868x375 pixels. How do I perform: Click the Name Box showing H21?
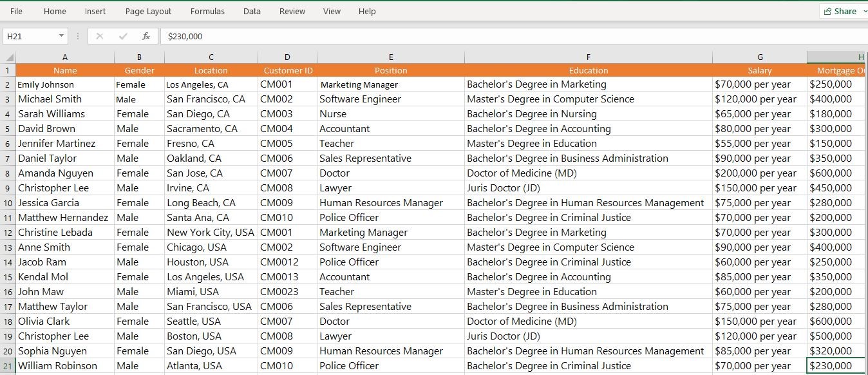29,37
